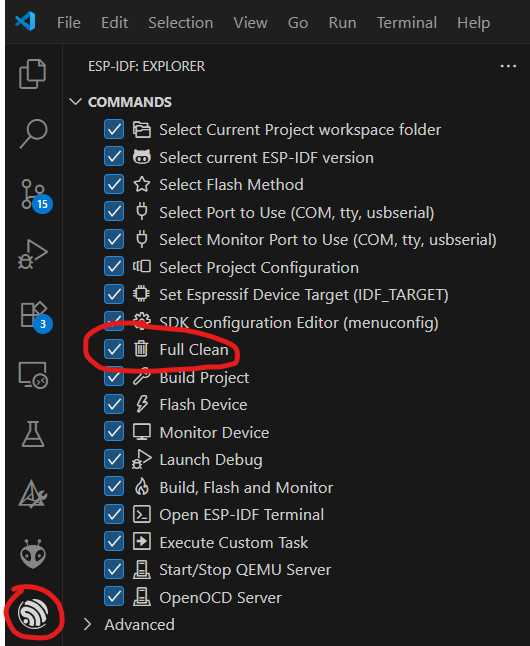Toggle the OpenOCD Server checkbox
The width and height of the screenshot is (530, 646).
coord(114,597)
